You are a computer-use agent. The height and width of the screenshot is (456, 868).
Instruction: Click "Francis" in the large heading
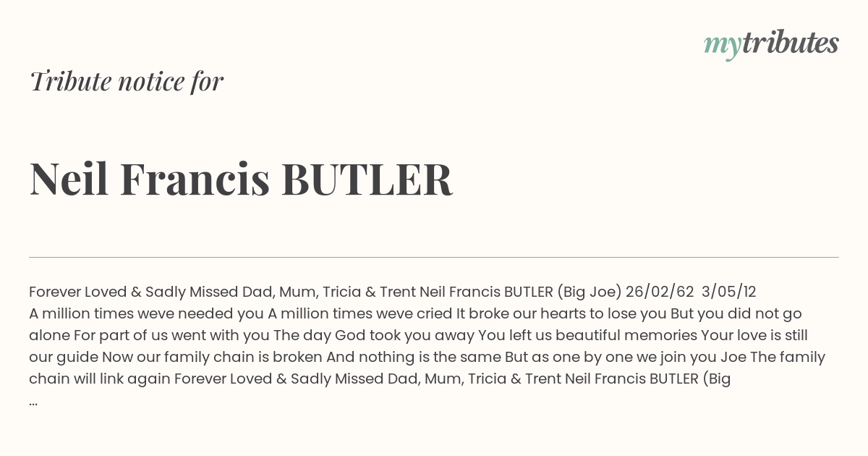[x=195, y=180]
